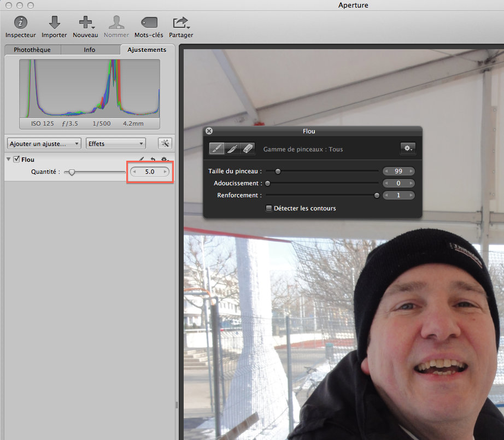Click the Mots-clés tag icon
This screenshot has width=504, height=440.
(x=149, y=23)
